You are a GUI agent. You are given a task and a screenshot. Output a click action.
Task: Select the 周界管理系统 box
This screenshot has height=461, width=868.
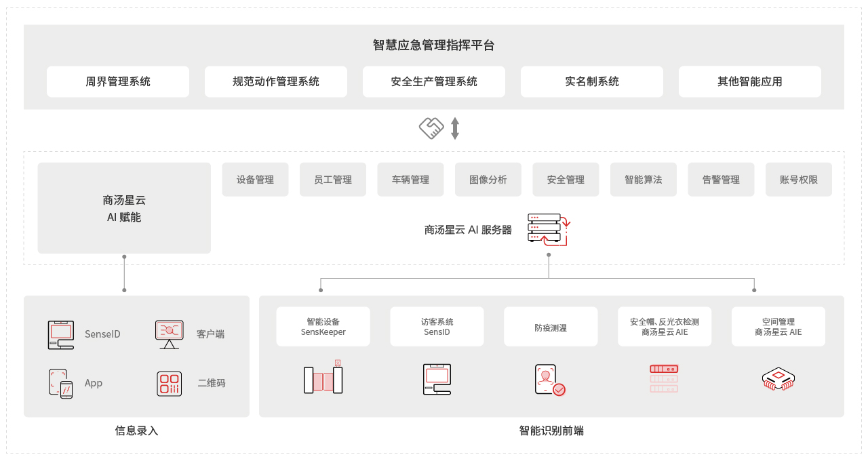click(118, 81)
